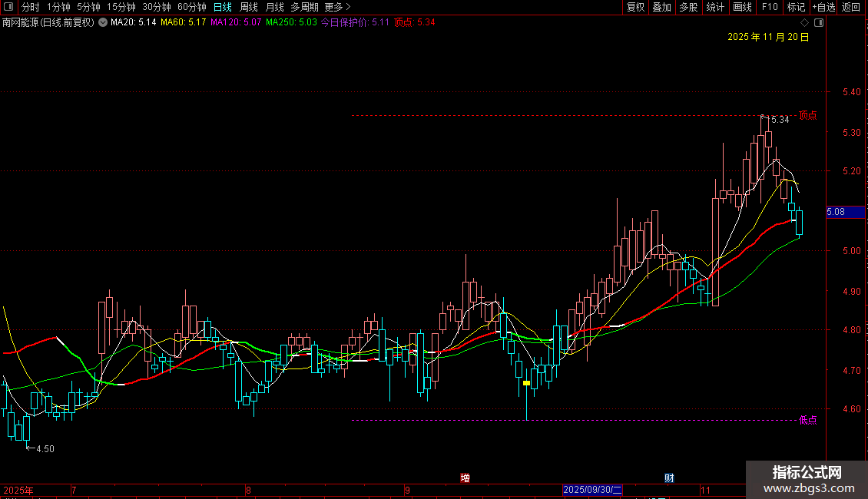This screenshot has width=868, height=499.
Task: Click the 今日保护价: 5.11 label
Action: point(355,23)
